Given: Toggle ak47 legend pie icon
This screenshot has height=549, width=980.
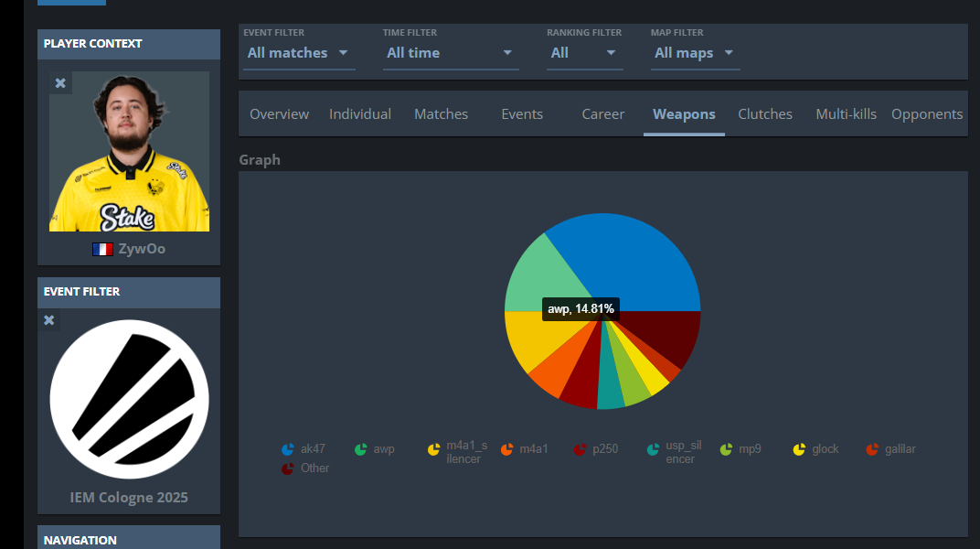Looking at the screenshot, I should click(x=287, y=449).
